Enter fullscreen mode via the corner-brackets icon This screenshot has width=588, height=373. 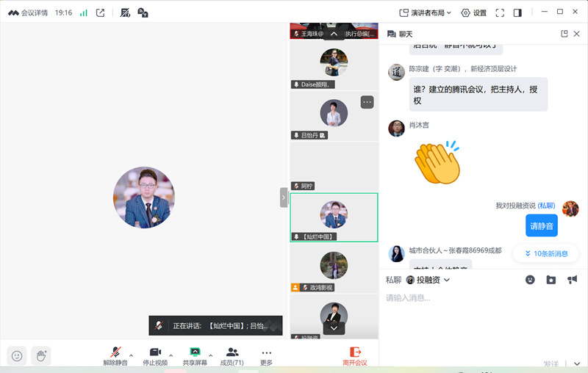click(x=500, y=12)
